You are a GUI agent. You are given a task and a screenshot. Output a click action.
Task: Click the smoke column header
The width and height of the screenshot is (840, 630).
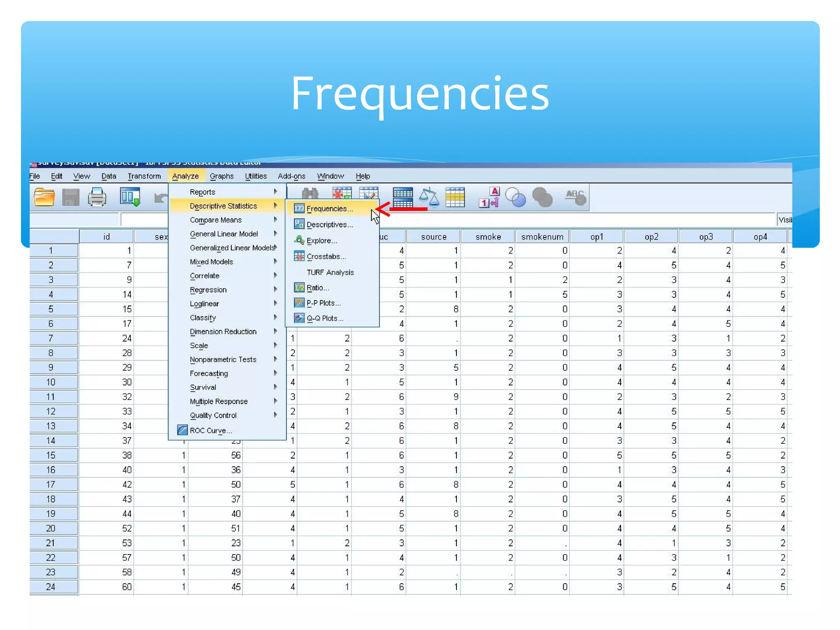coord(488,237)
